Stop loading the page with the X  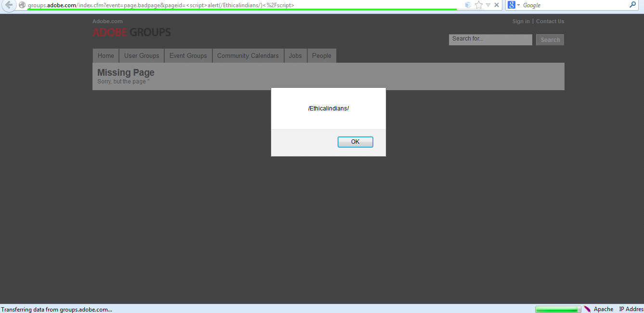496,5
